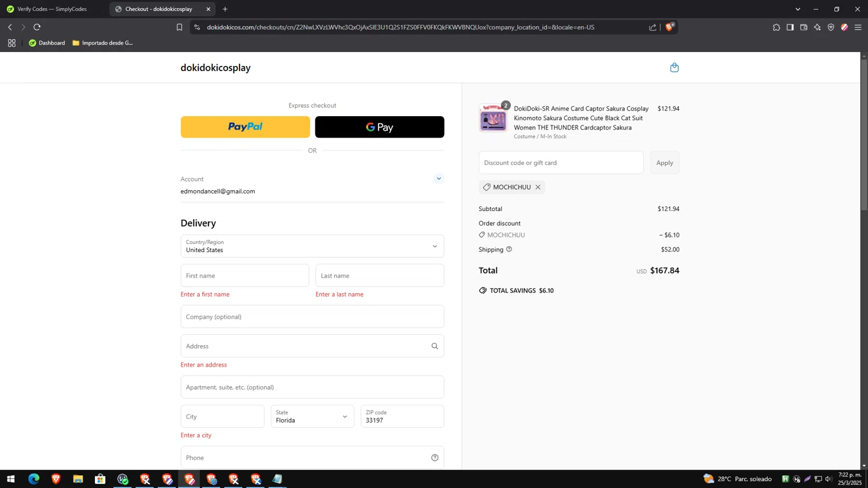Open Microsoft Edge from the taskbar

34,479
